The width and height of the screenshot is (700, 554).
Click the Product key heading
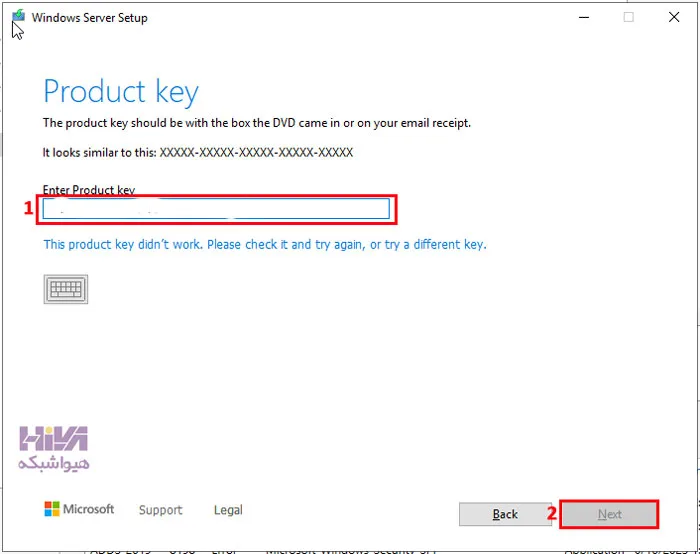click(121, 92)
